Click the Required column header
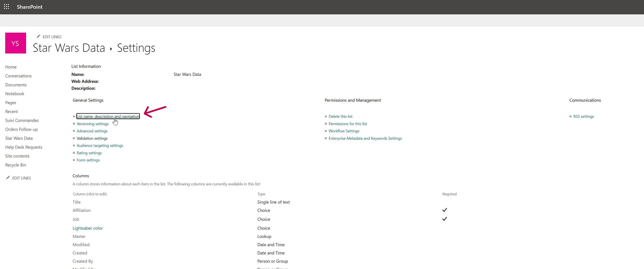The image size is (644, 269). click(x=449, y=194)
